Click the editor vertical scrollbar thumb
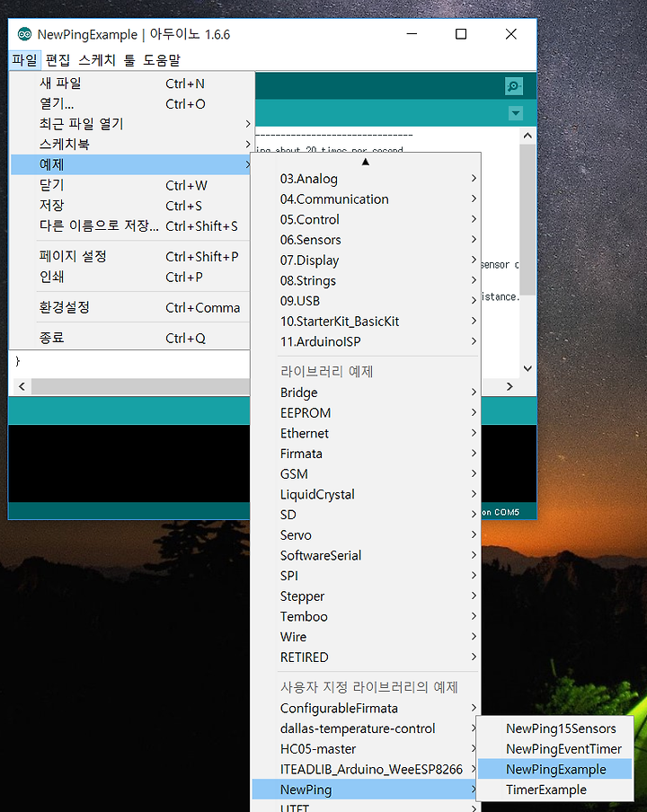This screenshot has width=647, height=812. pyautogui.click(x=527, y=219)
